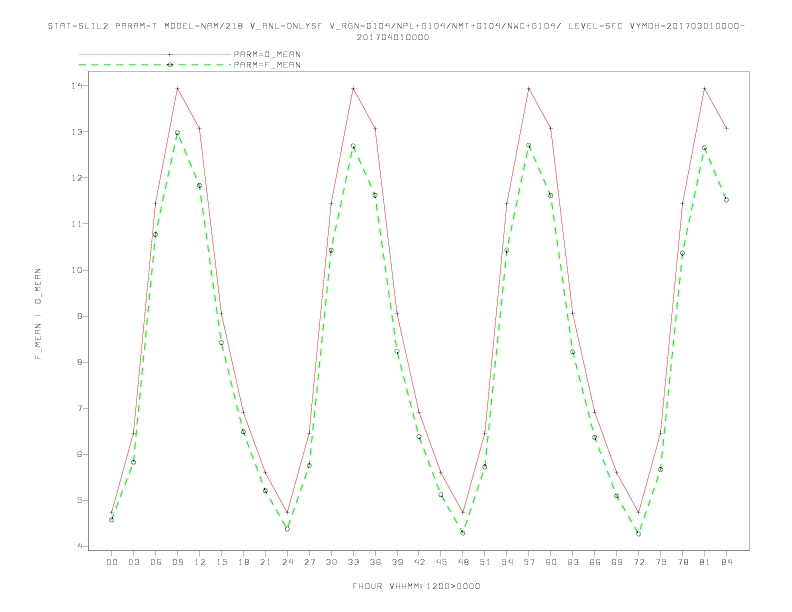Click y-axis tick label 4

coord(79,546)
